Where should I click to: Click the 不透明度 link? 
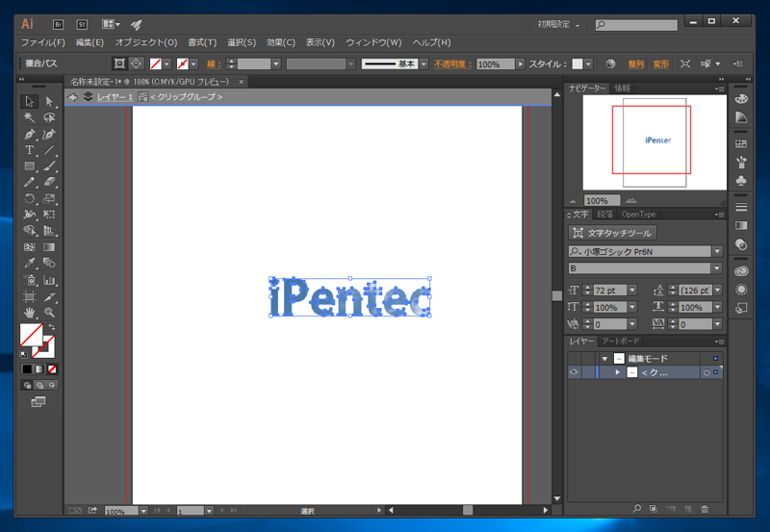click(x=452, y=63)
